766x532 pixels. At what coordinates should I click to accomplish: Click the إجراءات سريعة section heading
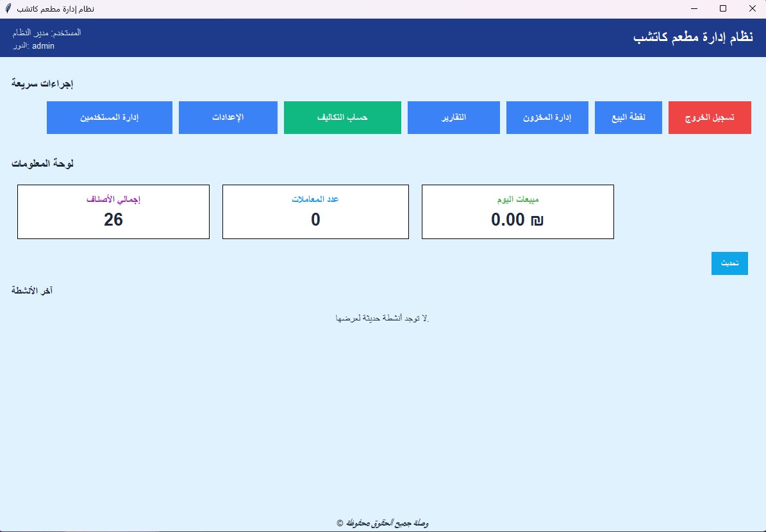point(44,82)
